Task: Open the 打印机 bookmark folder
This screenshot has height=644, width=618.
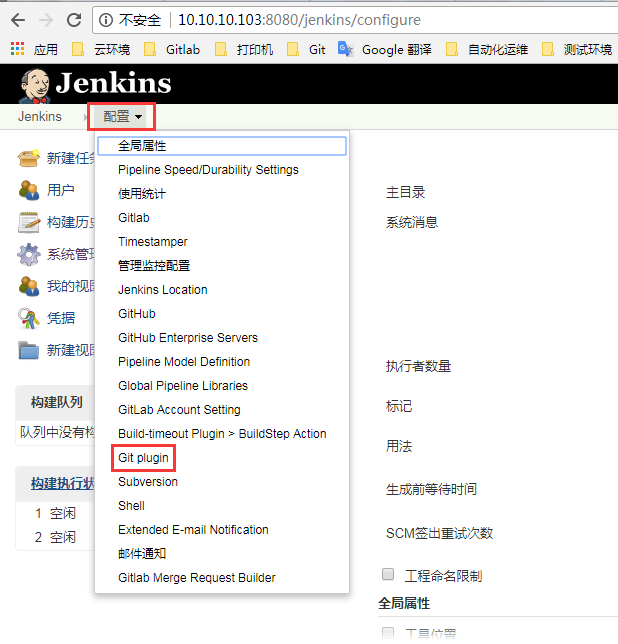Action: (x=244, y=50)
